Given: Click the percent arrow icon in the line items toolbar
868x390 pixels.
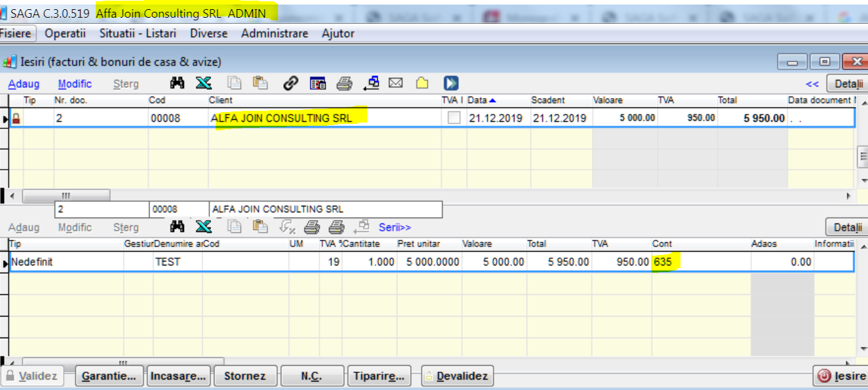Looking at the screenshot, I should click(x=286, y=227).
